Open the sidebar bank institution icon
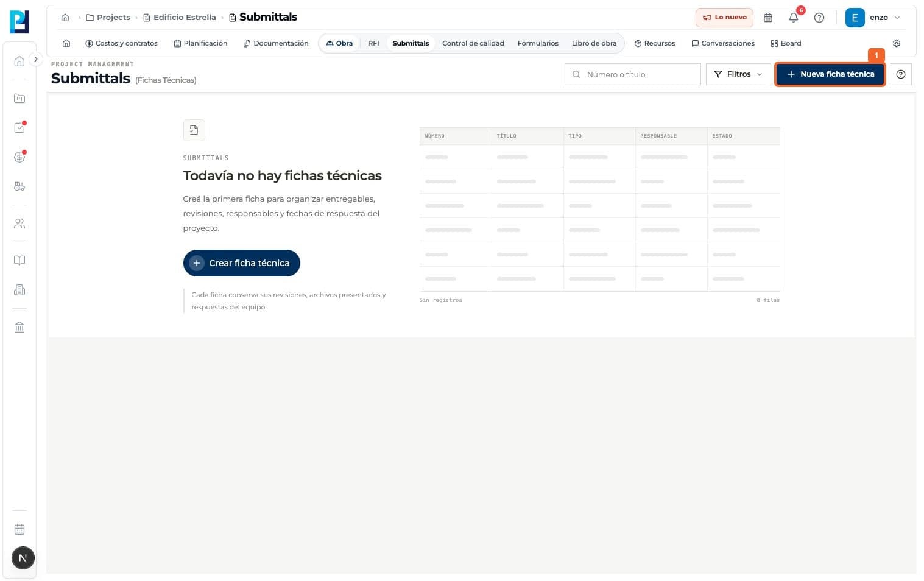924x581 pixels. click(19, 327)
